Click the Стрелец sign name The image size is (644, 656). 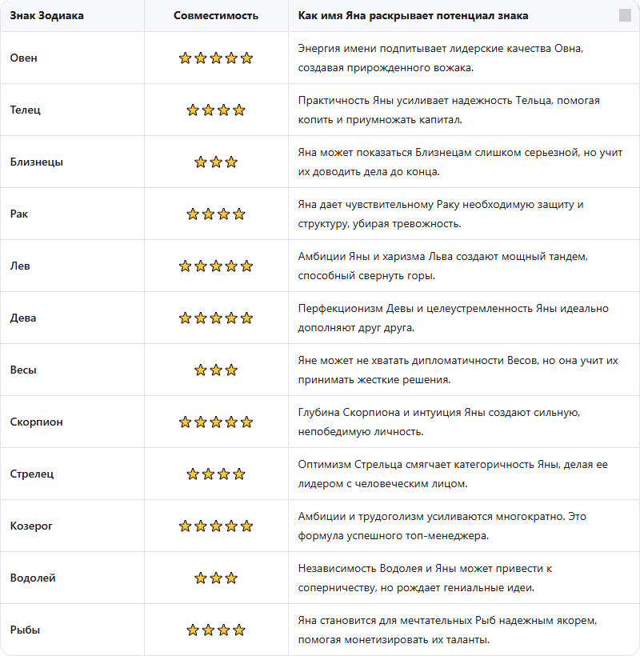pyautogui.click(x=32, y=474)
